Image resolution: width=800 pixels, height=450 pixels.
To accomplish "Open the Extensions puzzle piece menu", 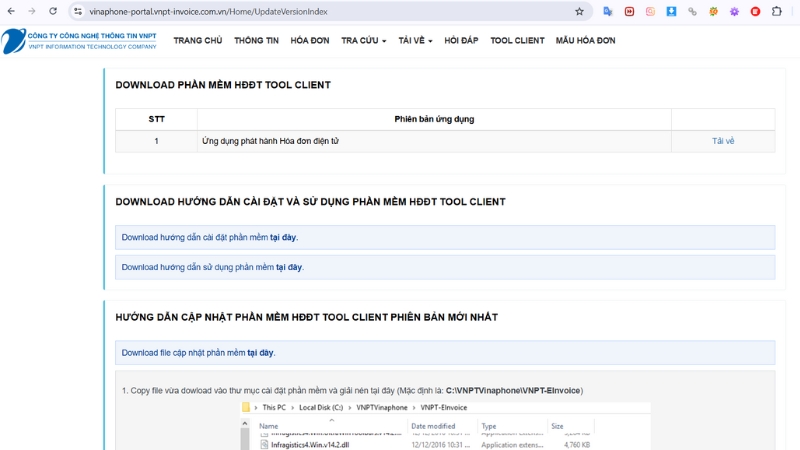I will (776, 11).
